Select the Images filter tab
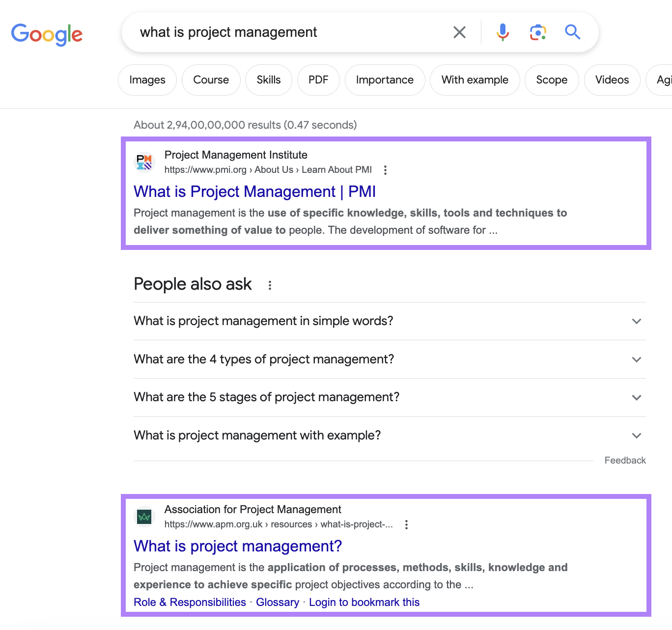Screen dimensions: 672x630 pos(147,80)
